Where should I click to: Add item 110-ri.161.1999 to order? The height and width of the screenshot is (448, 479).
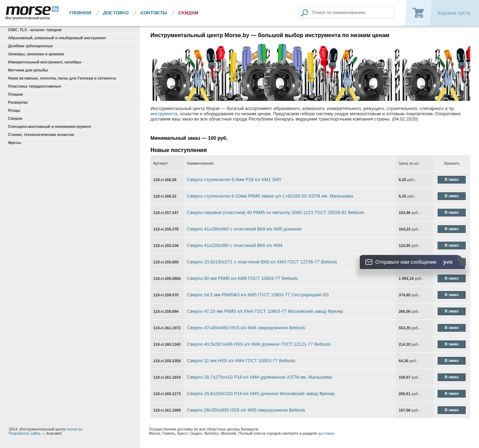(x=452, y=410)
